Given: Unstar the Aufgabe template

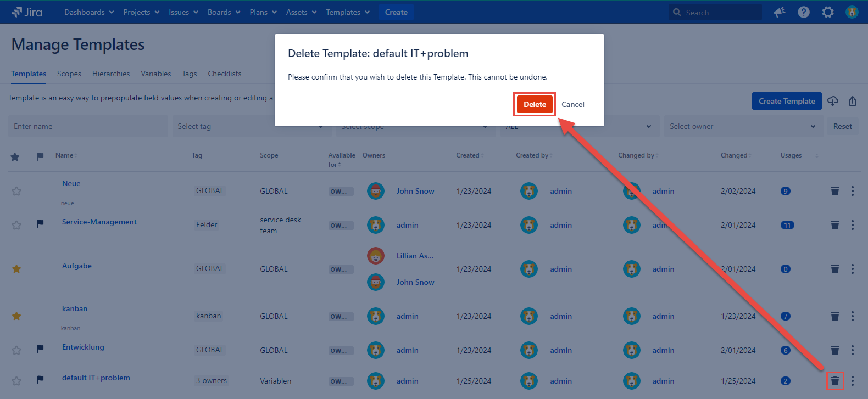Looking at the screenshot, I should (16, 269).
